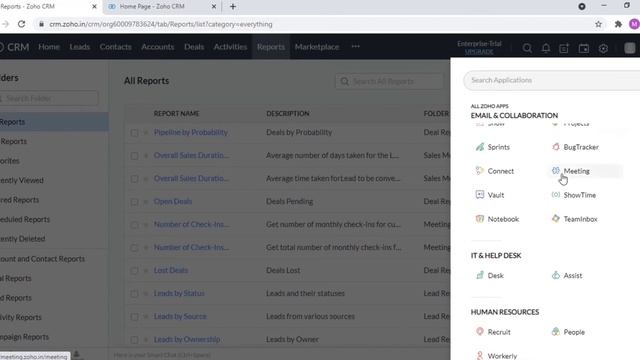Open the Sprints app

(493, 147)
